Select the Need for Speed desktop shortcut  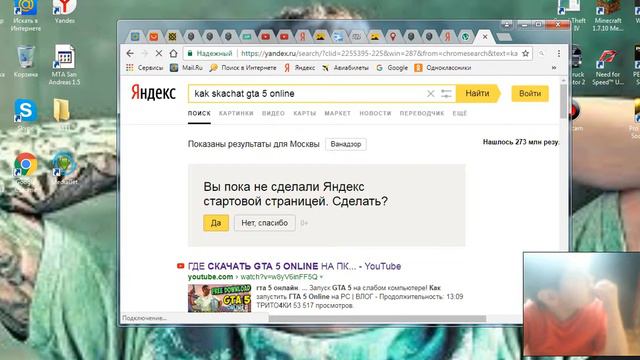pyautogui.click(x=608, y=67)
